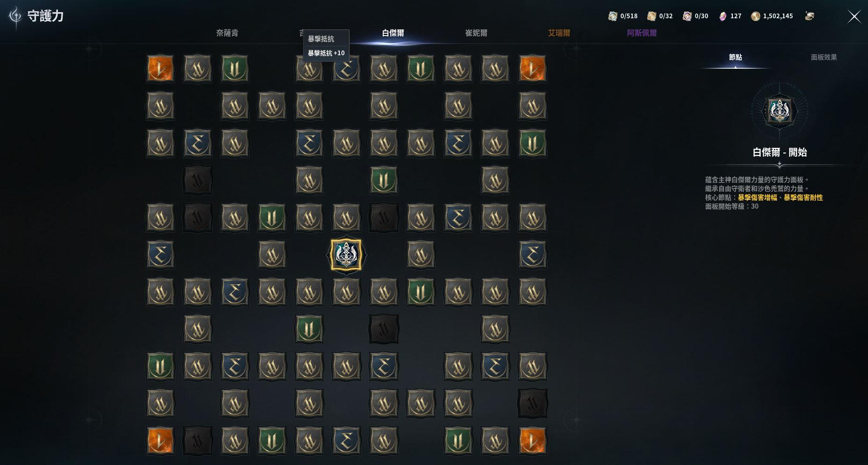This screenshot has width=868, height=465.
Task: Click the 0/30 currency icon
Action: (x=687, y=16)
